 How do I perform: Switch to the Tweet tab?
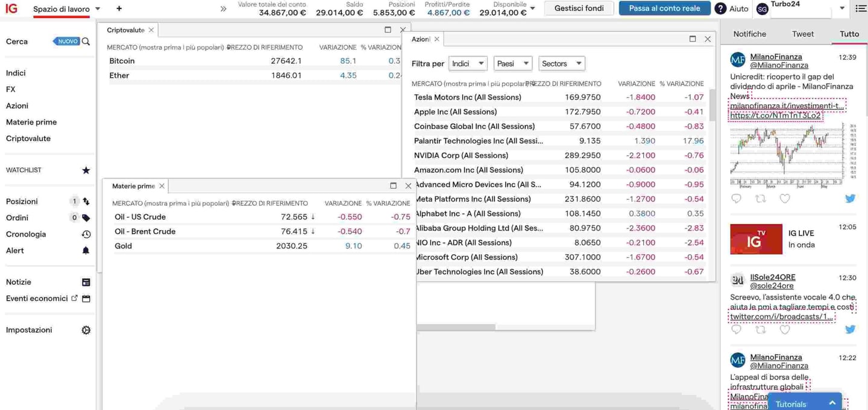[x=802, y=34]
